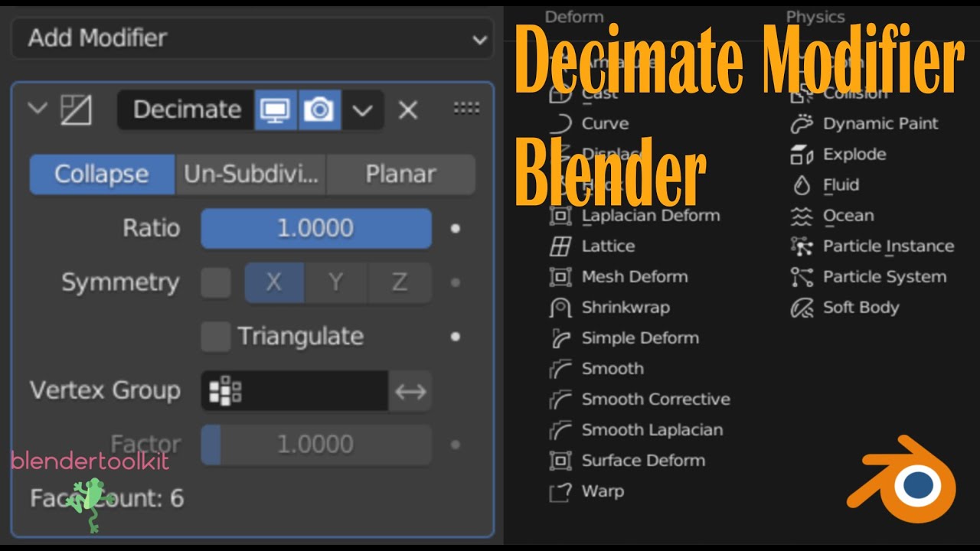Click the Simple Deform icon
The image size is (980, 551).
coord(561,338)
